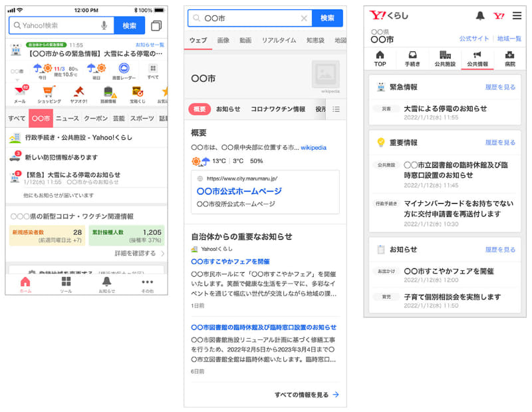Tap the ヤフオク! auction gavel icon
532x412 pixels.
(78, 91)
